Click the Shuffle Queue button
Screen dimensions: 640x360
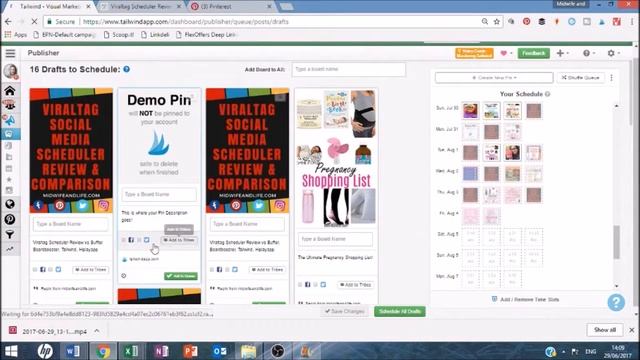[x=580, y=78]
